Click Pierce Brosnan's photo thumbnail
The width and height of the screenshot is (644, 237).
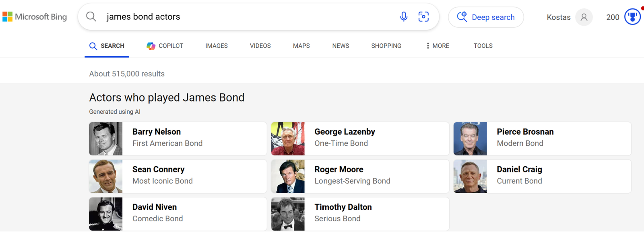point(470,139)
